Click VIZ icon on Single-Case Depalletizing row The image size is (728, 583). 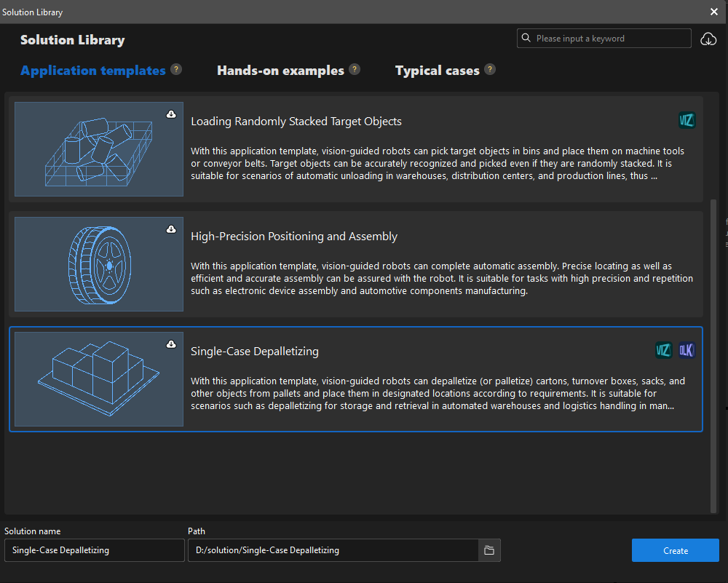(663, 351)
